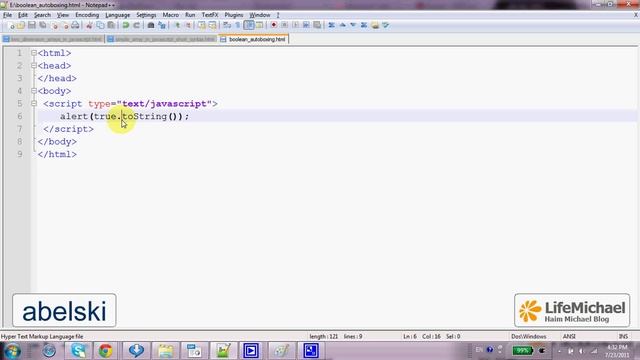Click line number 9 in the margin
The height and width of the screenshot is (360, 640).
click(20, 154)
